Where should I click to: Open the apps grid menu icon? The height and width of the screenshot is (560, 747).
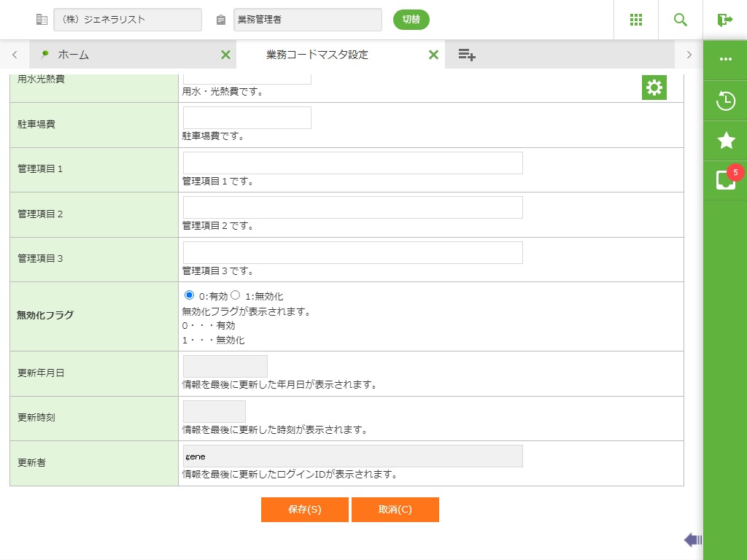[635, 20]
